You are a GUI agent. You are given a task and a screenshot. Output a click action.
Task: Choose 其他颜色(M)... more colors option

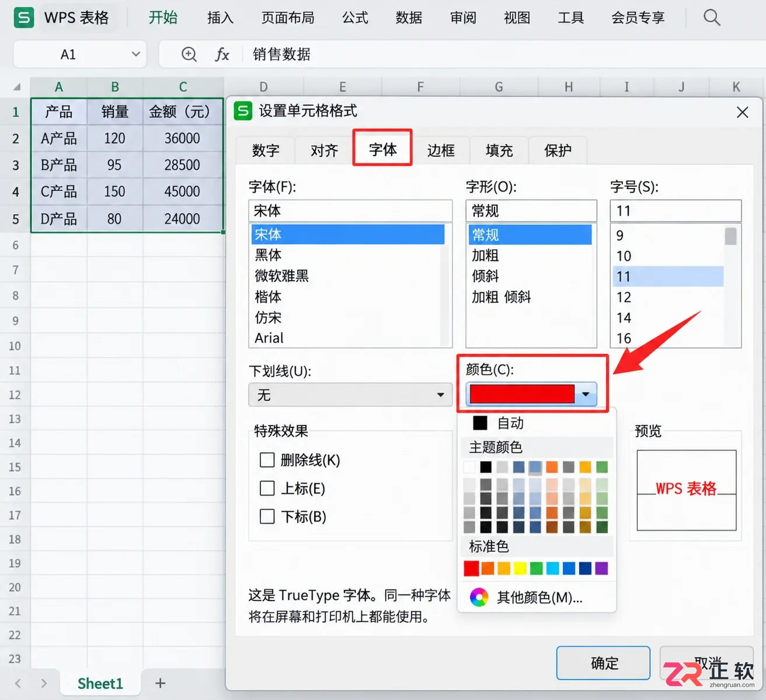pos(537,597)
